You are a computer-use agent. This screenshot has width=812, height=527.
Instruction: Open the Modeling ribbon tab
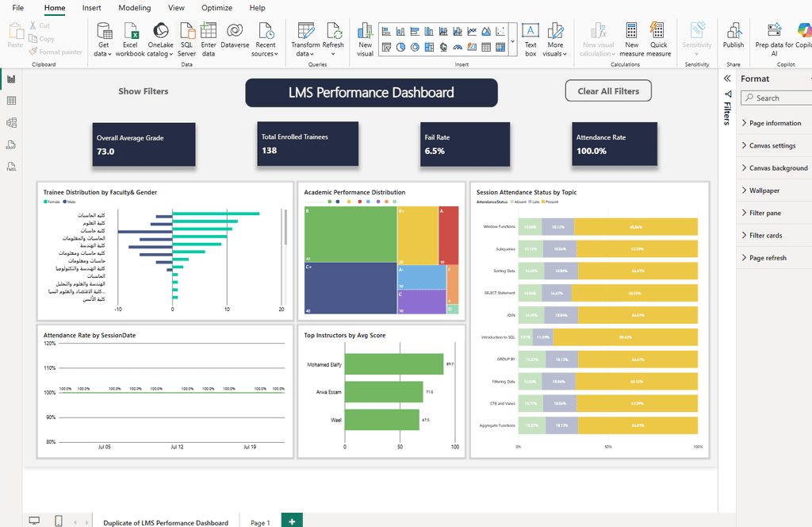point(135,8)
